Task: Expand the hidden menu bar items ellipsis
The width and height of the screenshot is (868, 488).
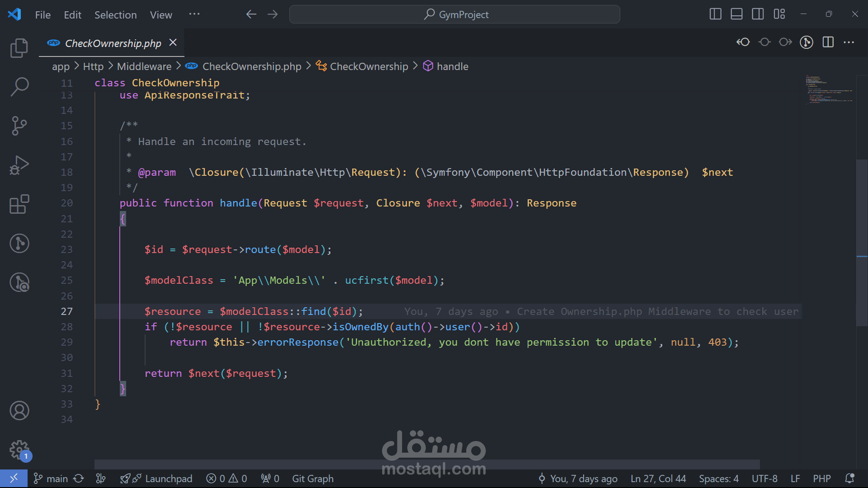Action: 194,14
